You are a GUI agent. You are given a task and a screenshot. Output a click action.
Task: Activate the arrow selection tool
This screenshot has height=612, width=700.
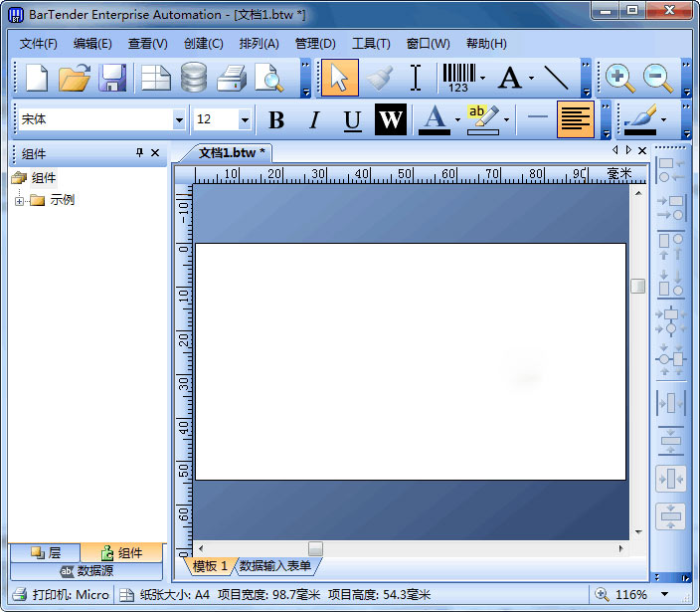340,78
